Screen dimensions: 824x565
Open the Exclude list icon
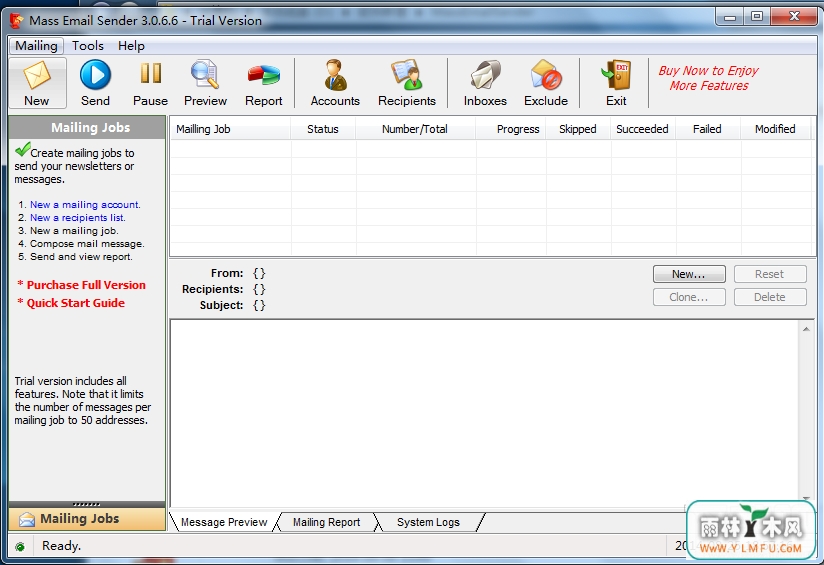[546, 75]
